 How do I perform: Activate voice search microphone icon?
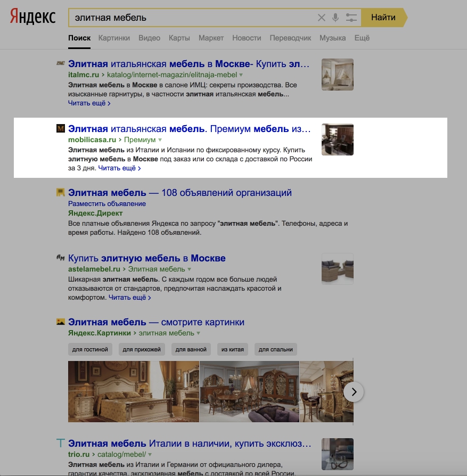point(335,18)
